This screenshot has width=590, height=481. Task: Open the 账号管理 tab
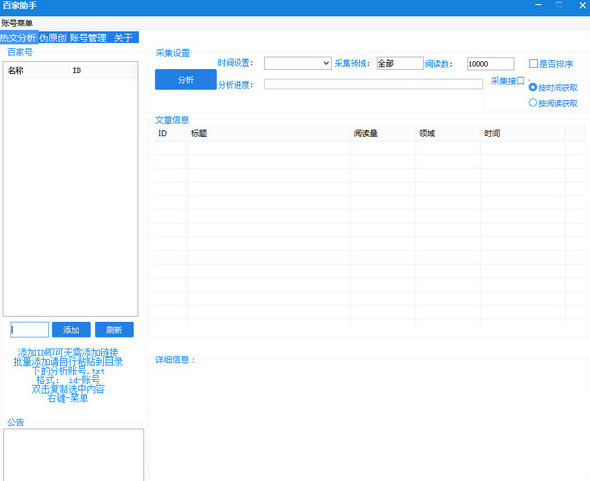point(88,38)
